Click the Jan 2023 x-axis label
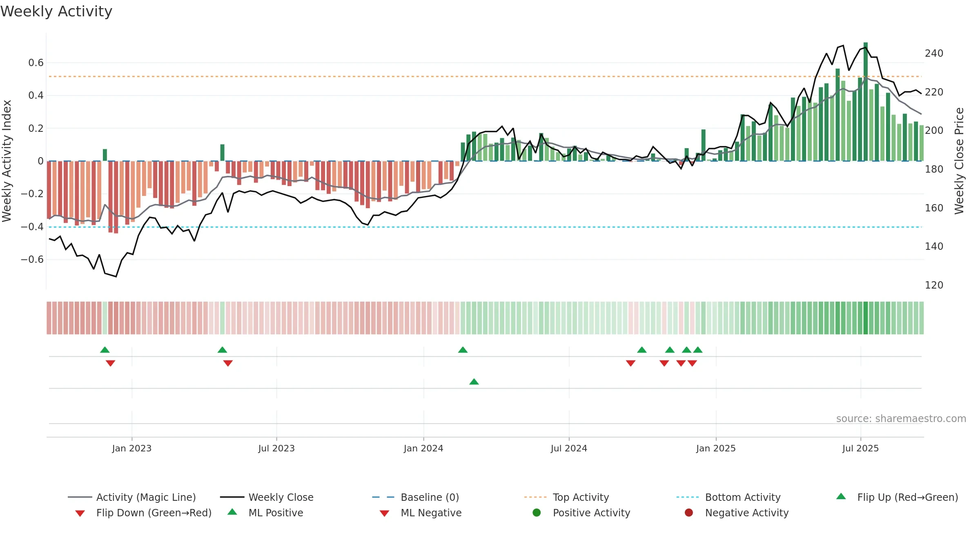The image size is (980, 551). [132, 448]
